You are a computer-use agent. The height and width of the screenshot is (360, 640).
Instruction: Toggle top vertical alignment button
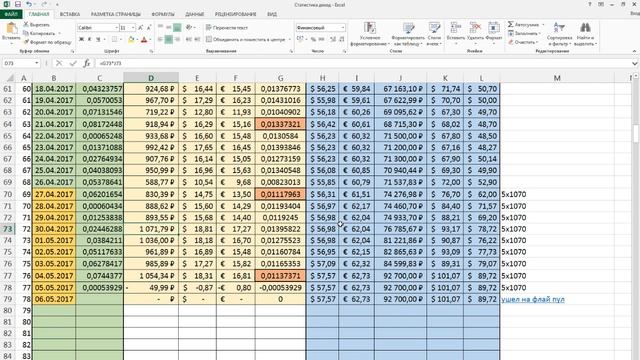[x=160, y=27]
